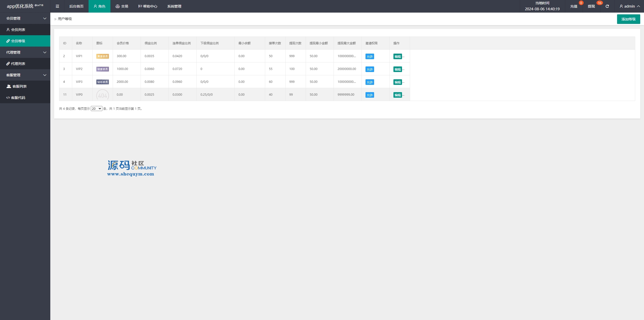This screenshot has height=320, width=644.
Task: Toggle the 允许 invite permission for VIP0
Action: (370, 95)
